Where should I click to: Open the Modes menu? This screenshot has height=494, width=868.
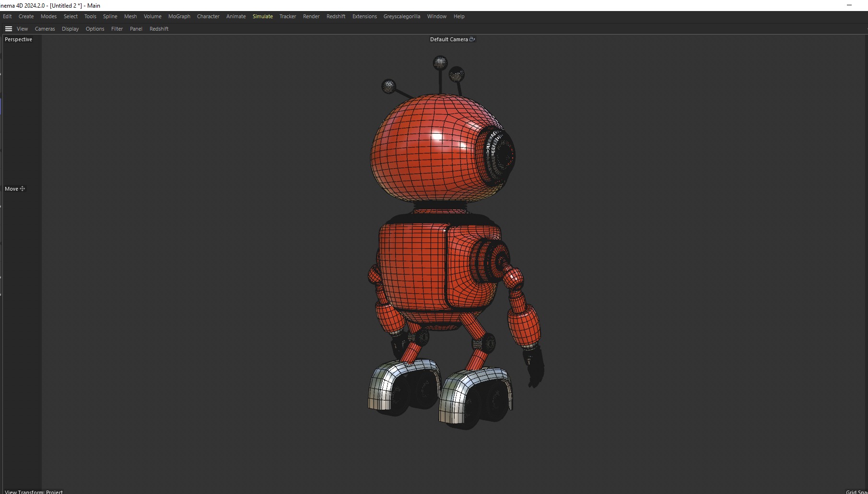[x=48, y=16]
